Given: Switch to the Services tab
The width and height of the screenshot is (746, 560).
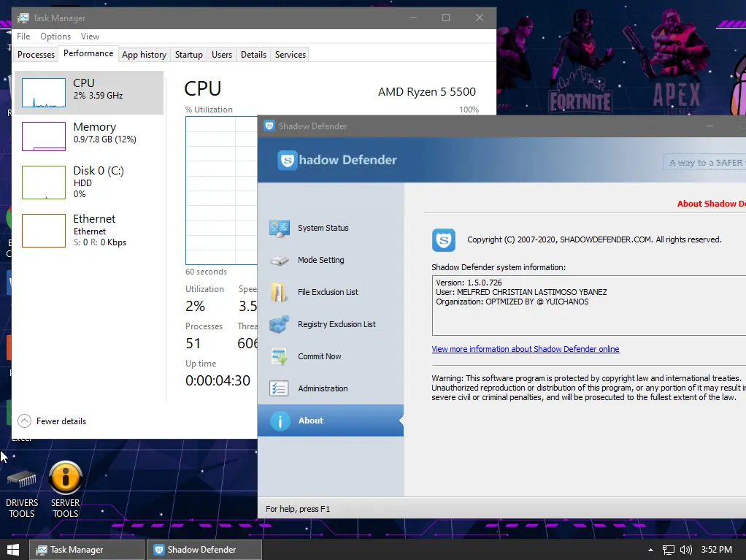Looking at the screenshot, I should tap(291, 55).
